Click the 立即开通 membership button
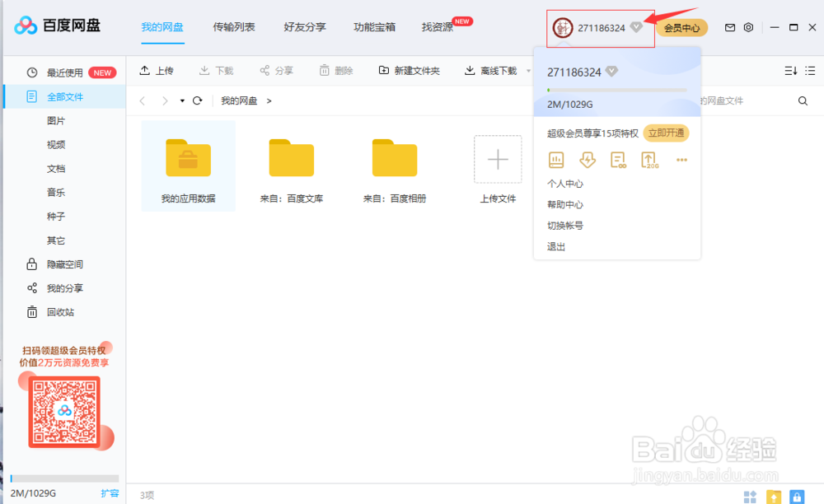The height and width of the screenshot is (504, 824). pos(666,132)
